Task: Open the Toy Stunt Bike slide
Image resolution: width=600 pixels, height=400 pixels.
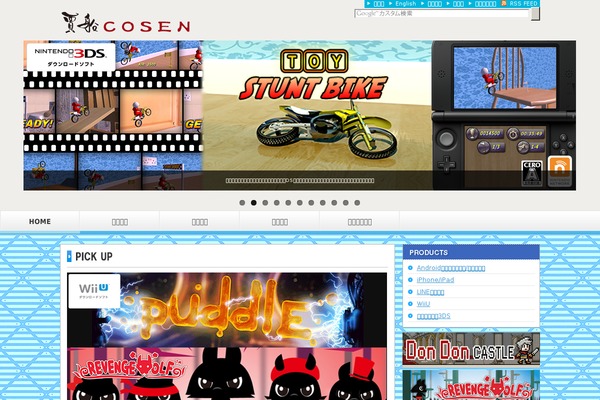Action: (x=300, y=115)
